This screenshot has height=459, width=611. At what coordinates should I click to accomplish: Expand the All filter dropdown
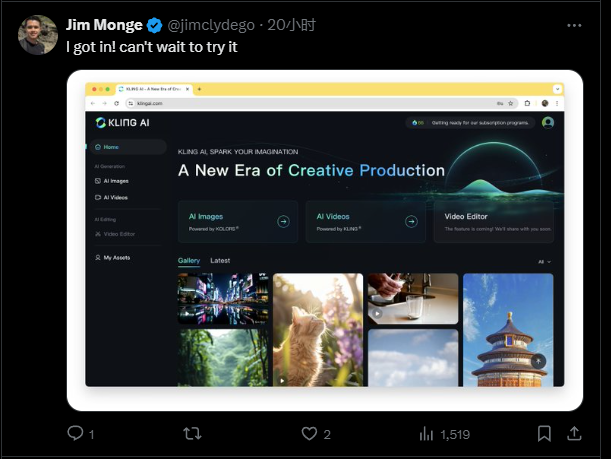tap(544, 261)
